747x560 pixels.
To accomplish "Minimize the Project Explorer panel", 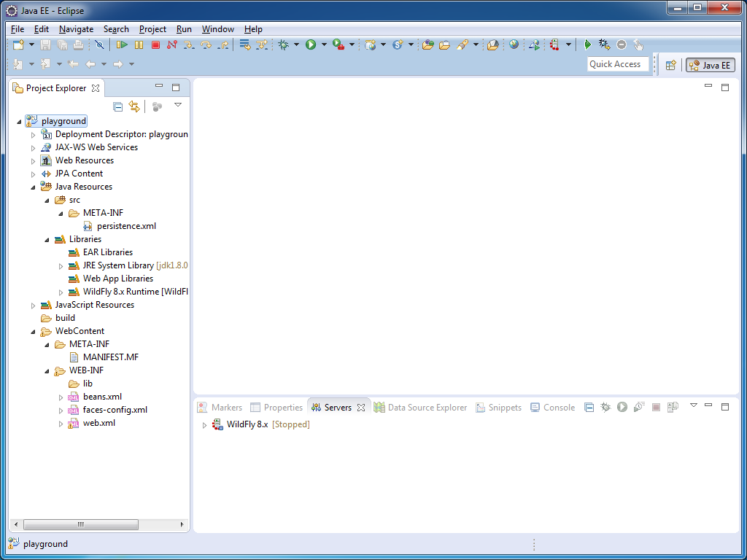I will 159,86.
